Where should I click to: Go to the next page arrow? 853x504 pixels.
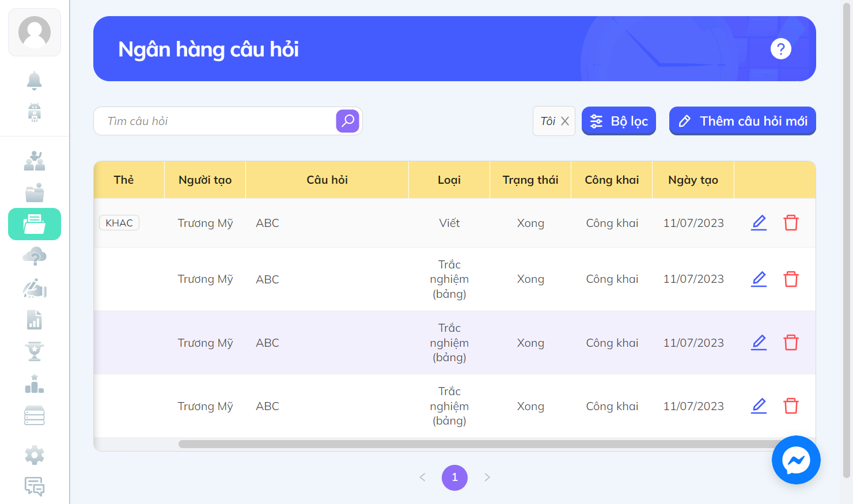[487, 478]
